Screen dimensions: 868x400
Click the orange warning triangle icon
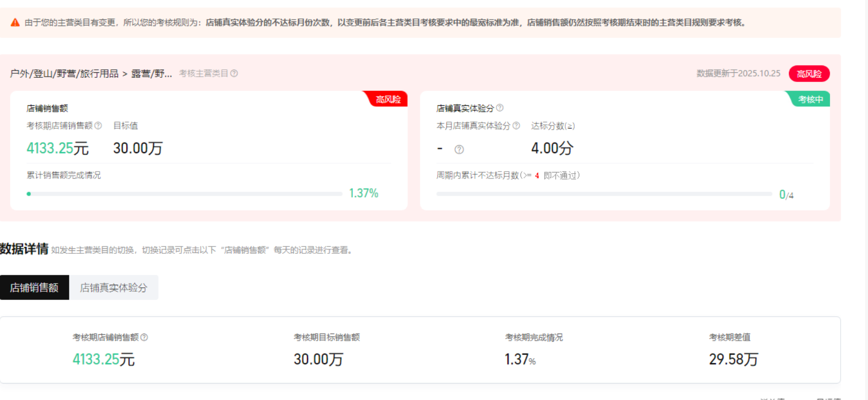(15, 22)
